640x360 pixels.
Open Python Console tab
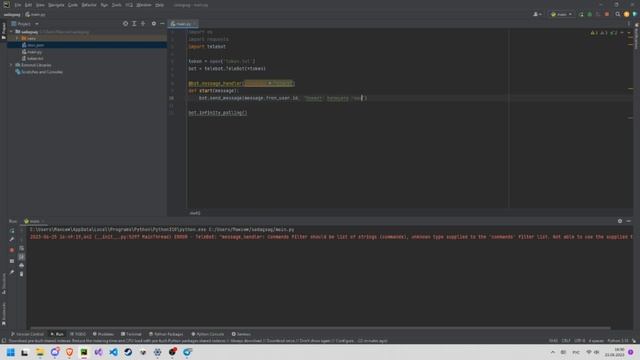208,334
